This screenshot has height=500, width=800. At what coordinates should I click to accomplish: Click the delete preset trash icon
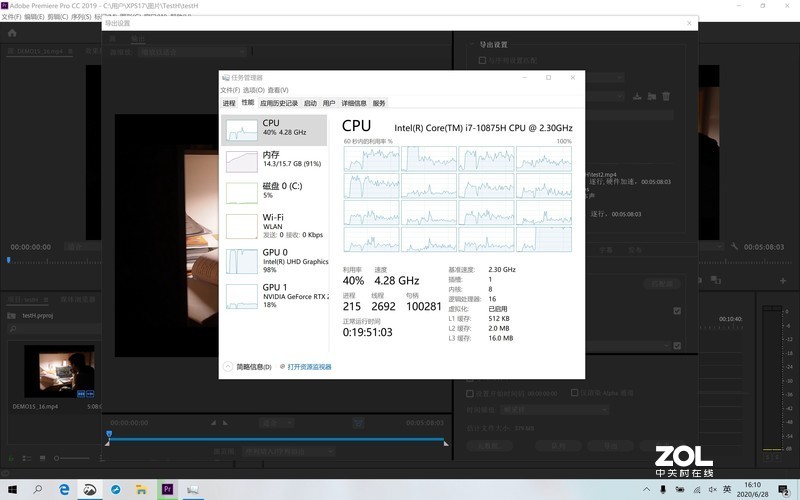pyautogui.click(x=666, y=96)
